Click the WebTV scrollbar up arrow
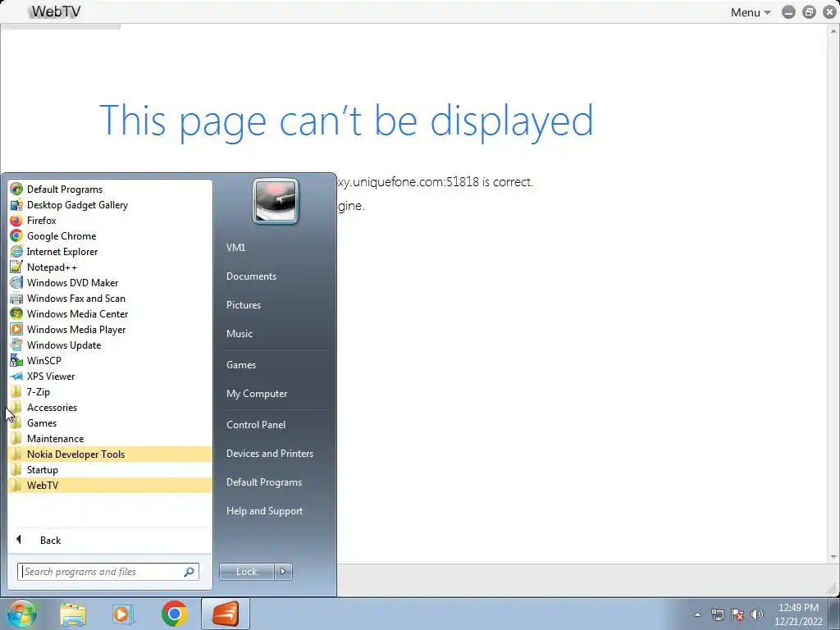The image size is (840, 630). tap(833, 30)
